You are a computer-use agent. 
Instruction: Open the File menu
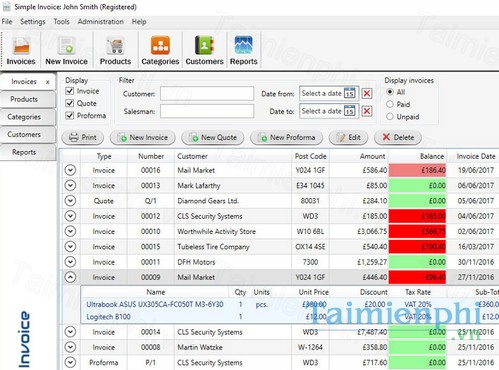[7, 22]
